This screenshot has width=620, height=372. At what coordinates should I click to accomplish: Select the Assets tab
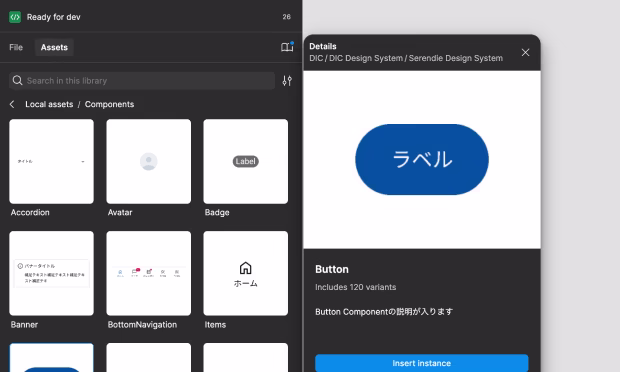54,47
